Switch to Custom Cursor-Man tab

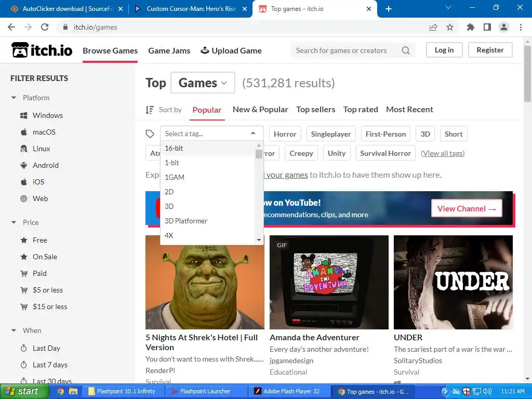coord(191,9)
